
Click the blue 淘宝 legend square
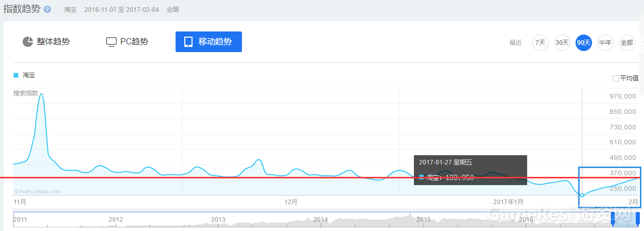16,75
